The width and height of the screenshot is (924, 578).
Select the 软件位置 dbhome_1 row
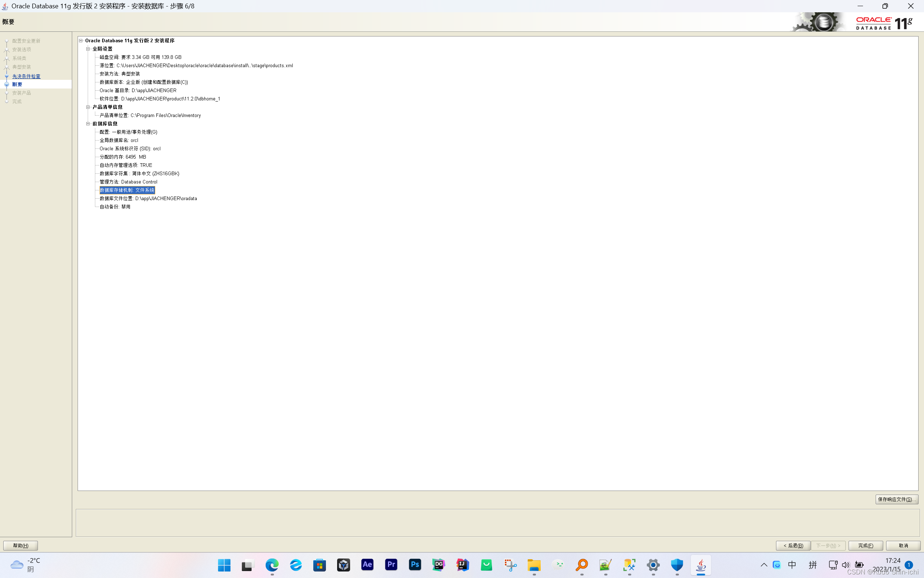[x=160, y=99]
